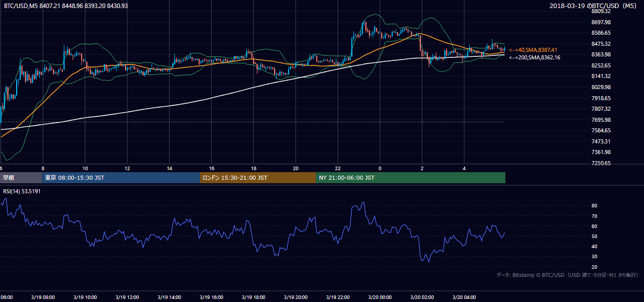Click hour tick 8 under the price chart

pyautogui.click(x=43, y=168)
